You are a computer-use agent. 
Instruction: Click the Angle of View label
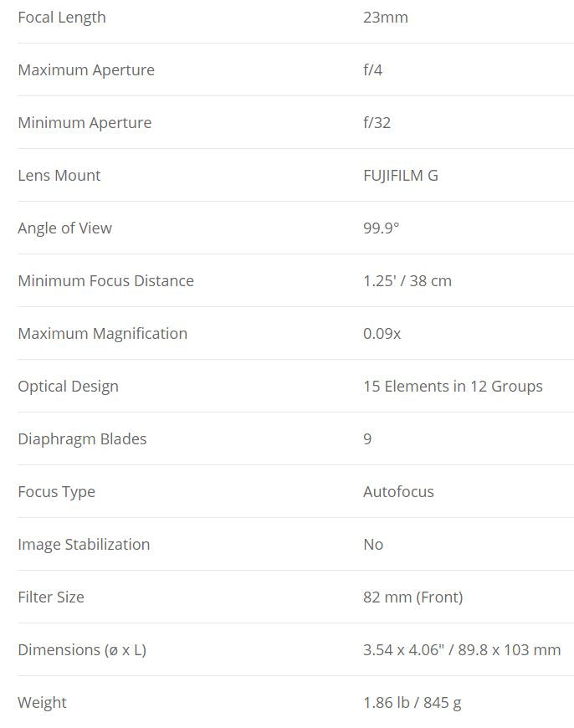[64, 228]
